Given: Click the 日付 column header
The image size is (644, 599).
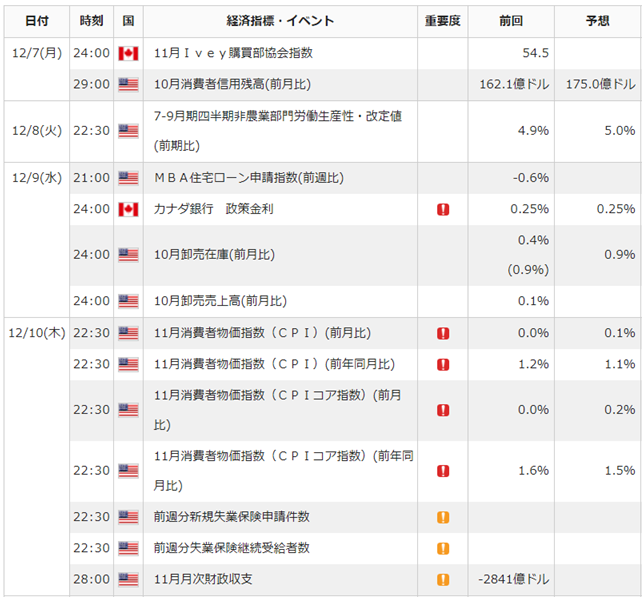Looking at the screenshot, I should pos(37,21).
